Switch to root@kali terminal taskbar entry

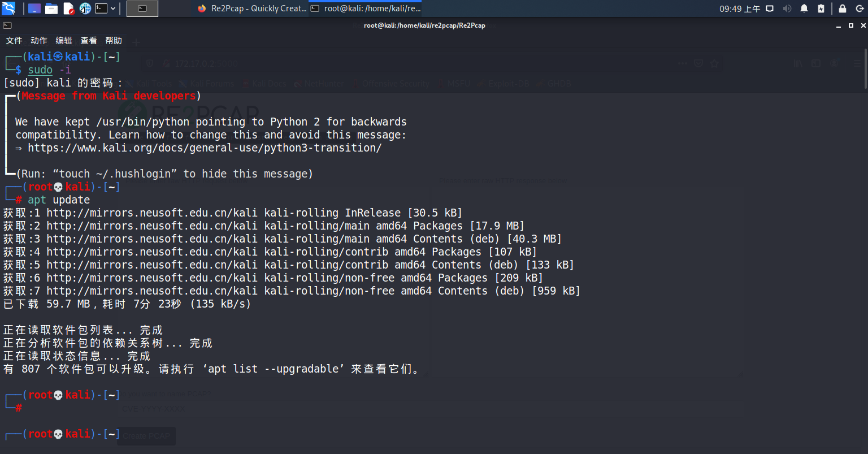pos(366,8)
